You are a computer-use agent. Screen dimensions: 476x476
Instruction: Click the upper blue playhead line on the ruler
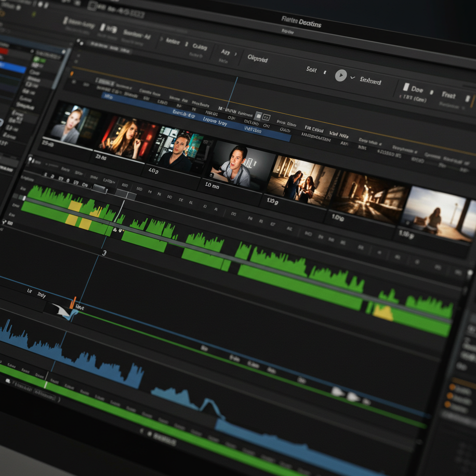pyautogui.click(x=232, y=93)
